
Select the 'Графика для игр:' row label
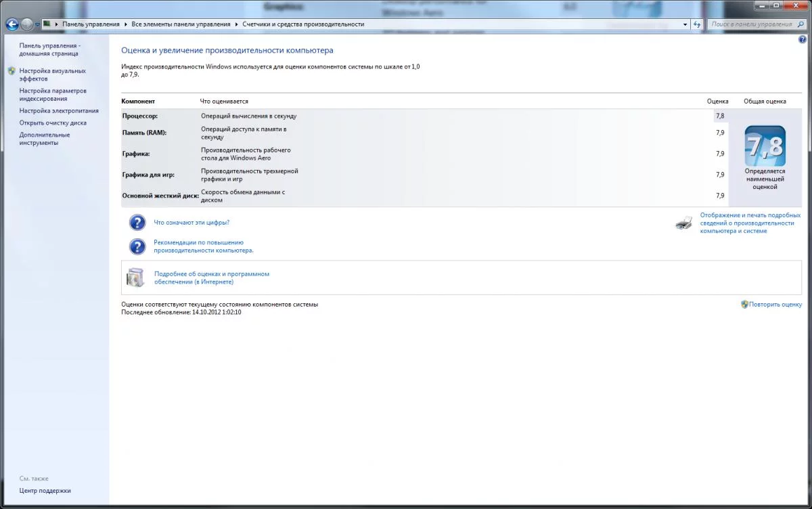(148, 175)
